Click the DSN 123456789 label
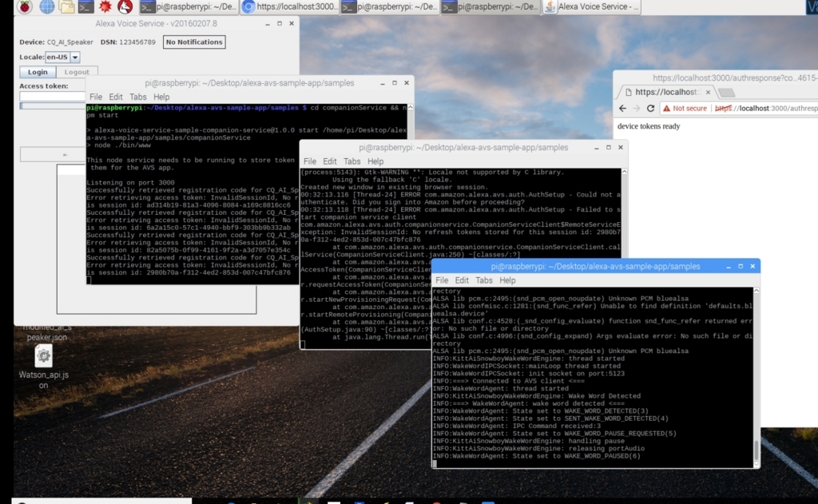 pos(128,42)
